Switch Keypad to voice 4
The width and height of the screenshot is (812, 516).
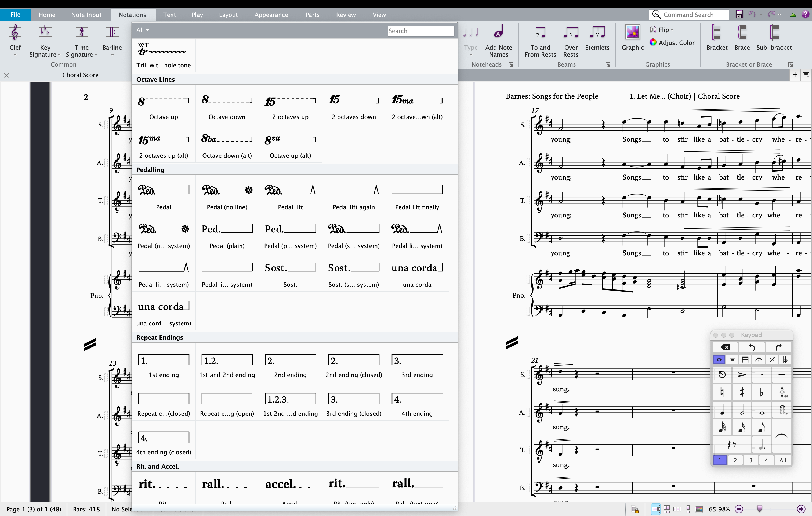[x=766, y=460]
